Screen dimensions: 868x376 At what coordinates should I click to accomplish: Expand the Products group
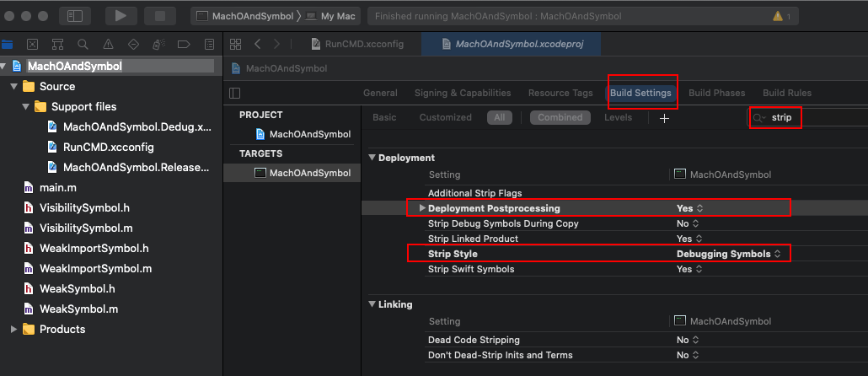pos(14,330)
